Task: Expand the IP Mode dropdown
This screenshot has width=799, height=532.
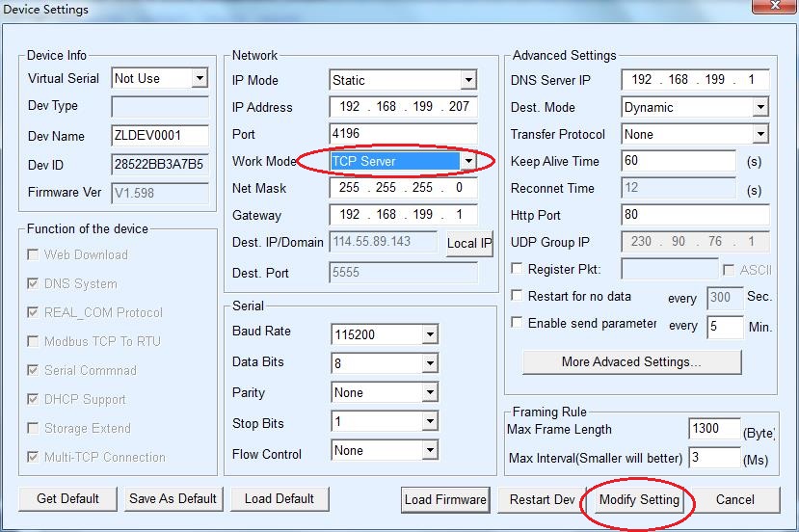Action: [x=468, y=80]
